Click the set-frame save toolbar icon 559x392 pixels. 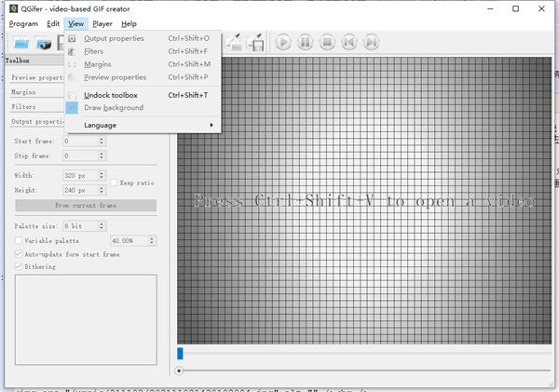click(x=255, y=43)
